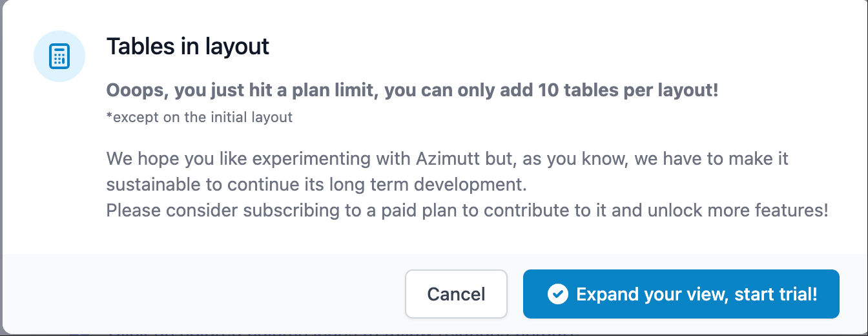Click the check-circle icon in the trial button

[557, 294]
